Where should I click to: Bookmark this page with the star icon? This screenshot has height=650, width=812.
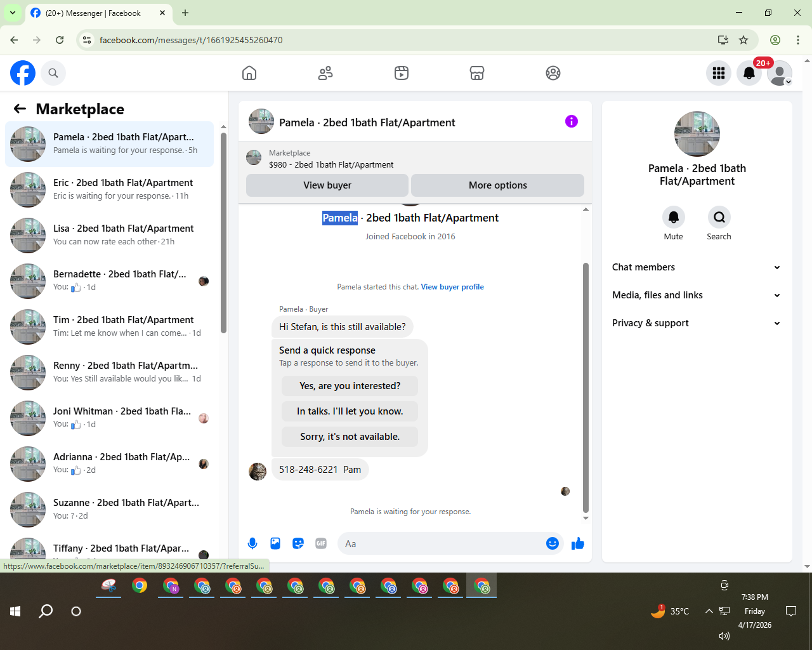click(x=743, y=40)
